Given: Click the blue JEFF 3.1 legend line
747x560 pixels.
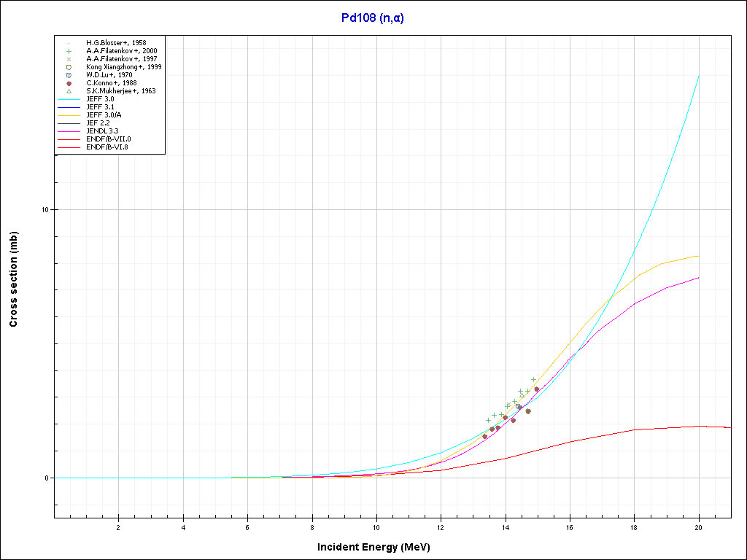Looking at the screenshot, I should tap(68, 107).
